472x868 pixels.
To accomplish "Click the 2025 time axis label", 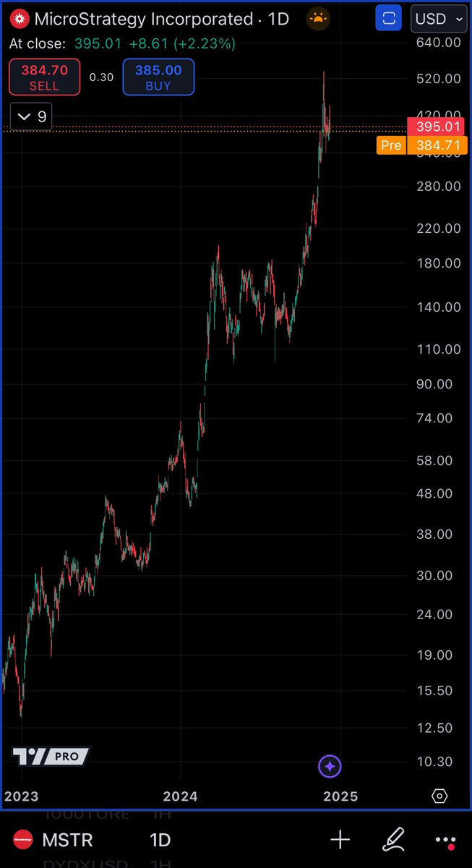I will pos(340,796).
